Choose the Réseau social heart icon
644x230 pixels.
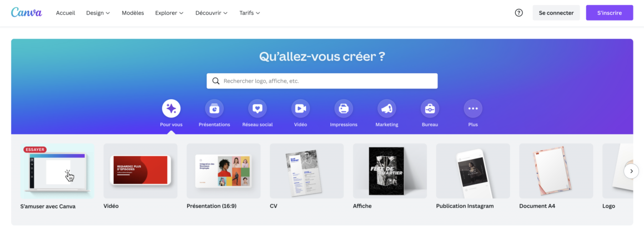click(x=258, y=109)
